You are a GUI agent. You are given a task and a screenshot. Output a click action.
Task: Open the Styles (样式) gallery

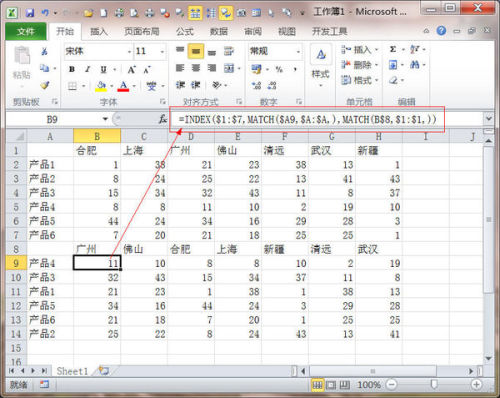321,66
